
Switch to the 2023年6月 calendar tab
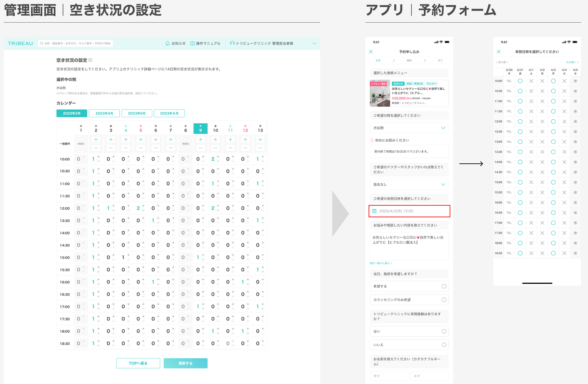coord(169,113)
